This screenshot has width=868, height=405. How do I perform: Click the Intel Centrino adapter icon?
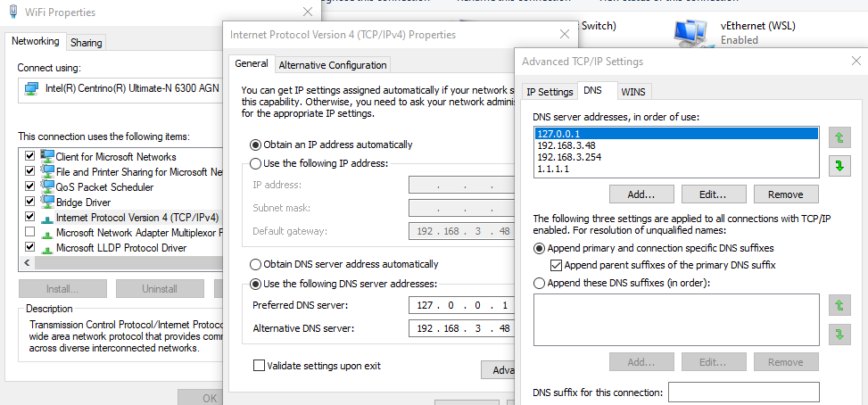pos(32,88)
